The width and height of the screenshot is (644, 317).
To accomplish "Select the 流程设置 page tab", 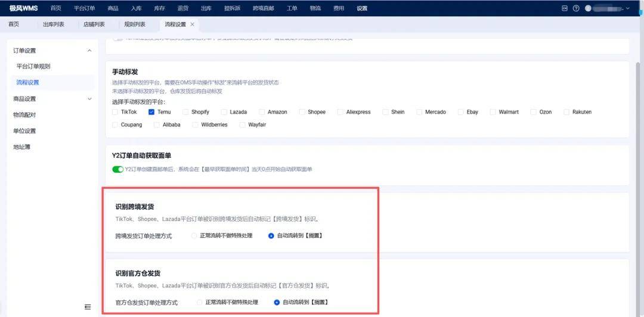I will (175, 24).
